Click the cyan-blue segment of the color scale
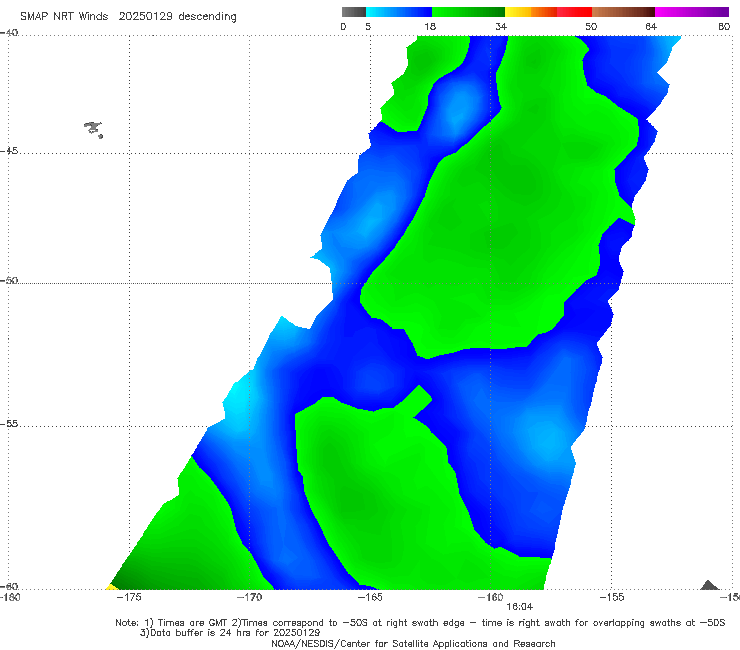The image size is (740, 650). 399,12
